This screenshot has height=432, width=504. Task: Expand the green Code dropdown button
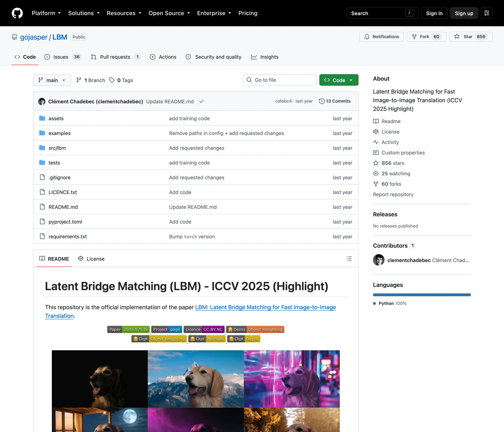tap(339, 80)
